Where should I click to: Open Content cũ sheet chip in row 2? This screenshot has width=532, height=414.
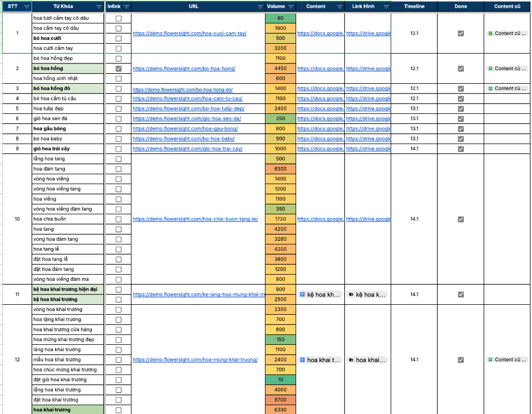tap(507, 69)
